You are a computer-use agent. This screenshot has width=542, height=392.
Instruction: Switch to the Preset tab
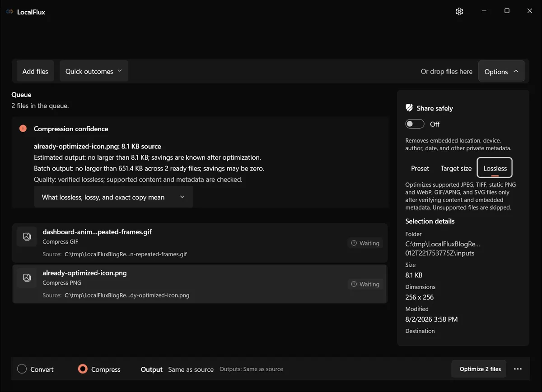[420, 168]
